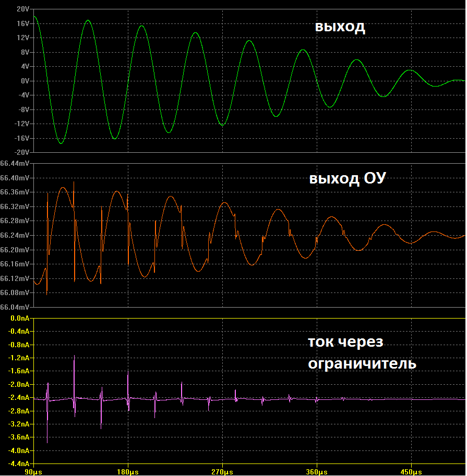467x476 pixels.
Task: Click the -2.0nA axis label
Action: 19,385
